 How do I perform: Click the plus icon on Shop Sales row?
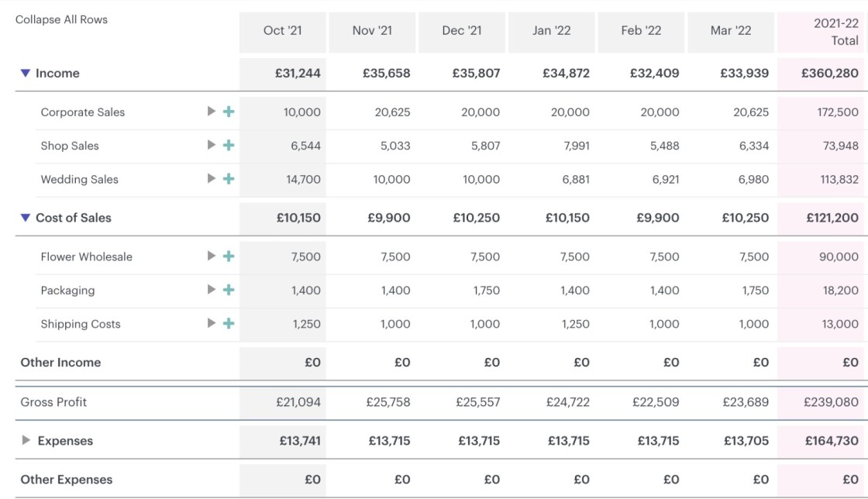[x=229, y=145]
